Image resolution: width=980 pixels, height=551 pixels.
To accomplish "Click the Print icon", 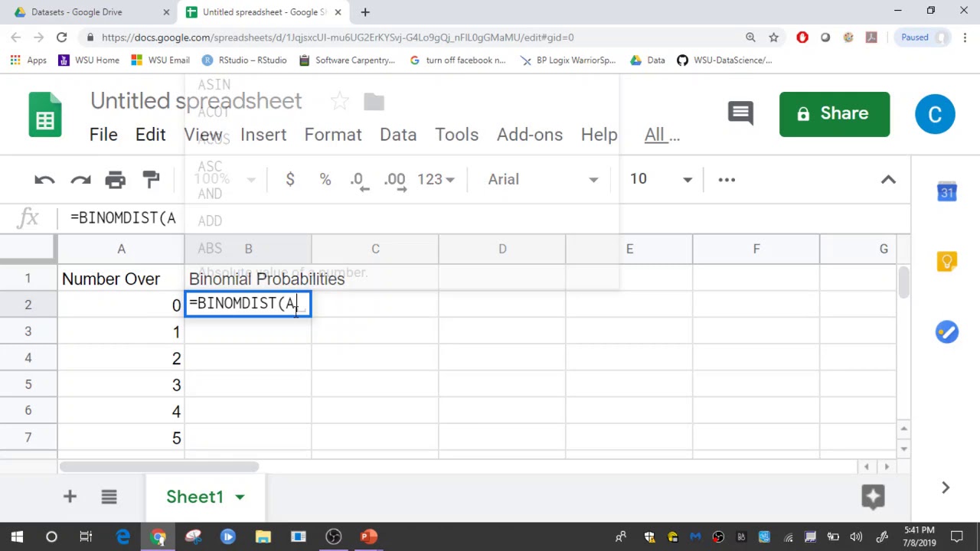I will click(x=116, y=179).
